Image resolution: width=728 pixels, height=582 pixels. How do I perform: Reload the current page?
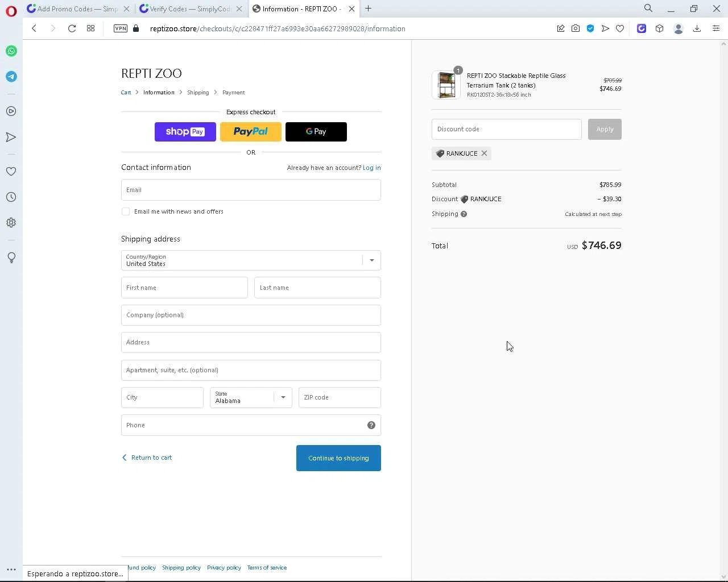(72, 28)
